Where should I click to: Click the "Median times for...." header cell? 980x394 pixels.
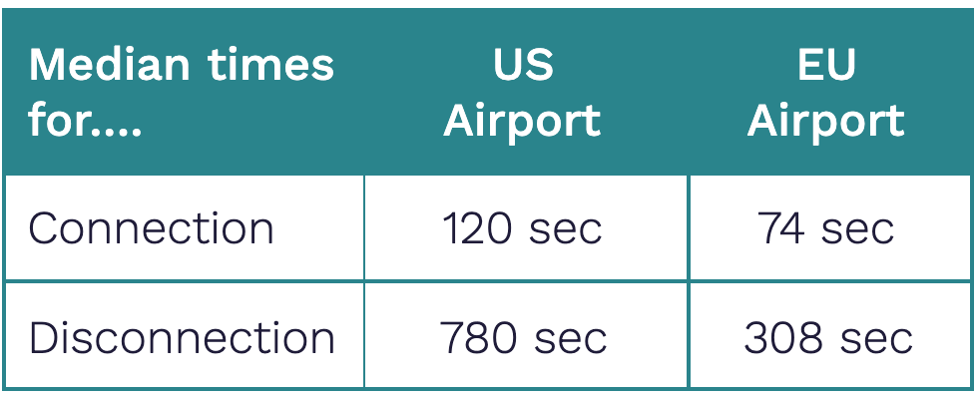point(184,93)
